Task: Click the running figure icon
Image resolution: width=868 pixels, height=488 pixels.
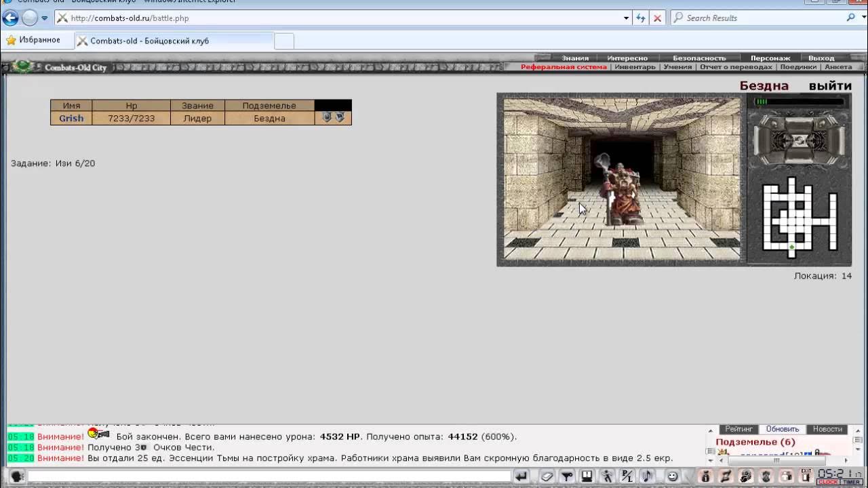Action: [x=608, y=476]
